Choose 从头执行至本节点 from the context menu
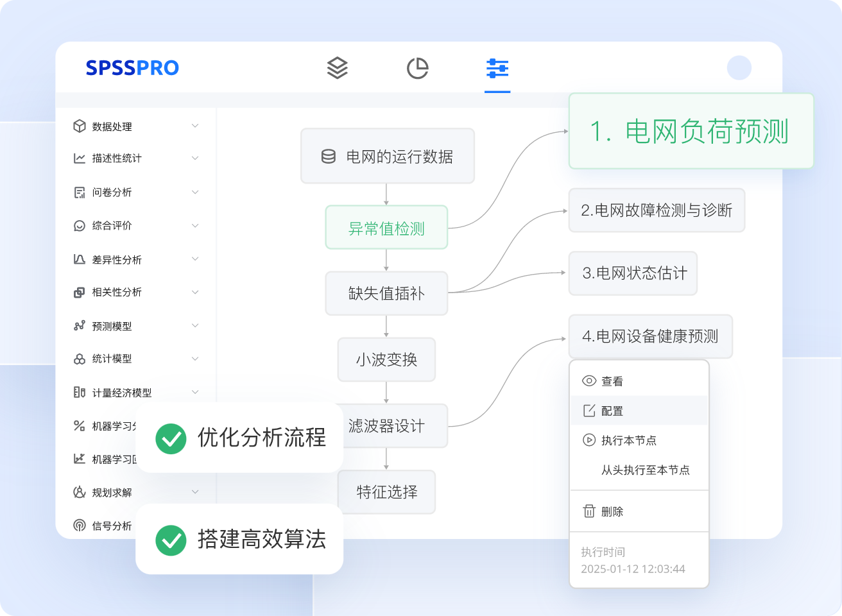The height and width of the screenshot is (616, 842). (639, 470)
